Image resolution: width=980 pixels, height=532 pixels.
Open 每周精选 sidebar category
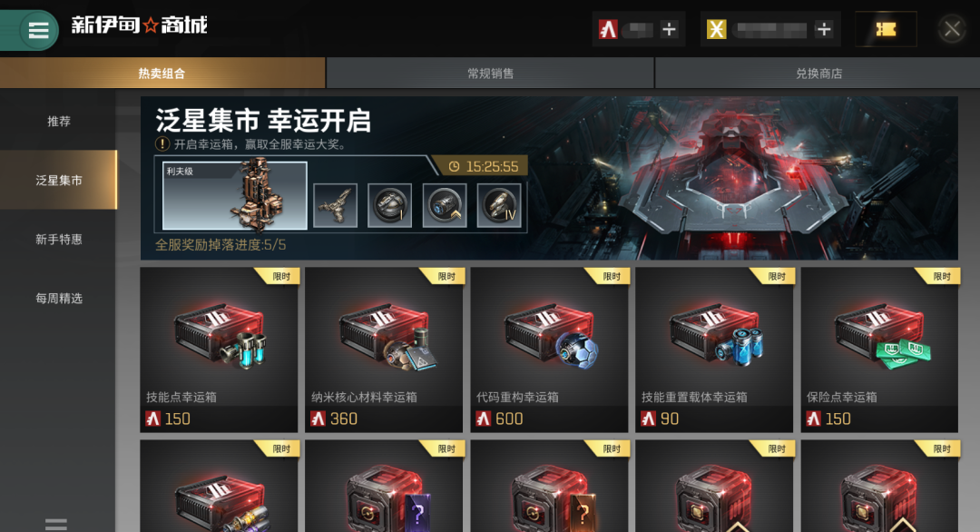[x=58, y=298]
